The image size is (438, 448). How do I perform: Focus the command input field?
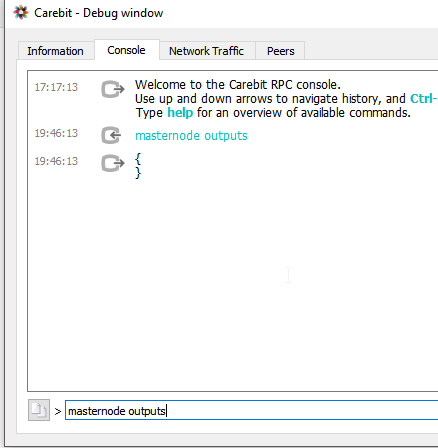pyautogui.click(x=252, y=410)
